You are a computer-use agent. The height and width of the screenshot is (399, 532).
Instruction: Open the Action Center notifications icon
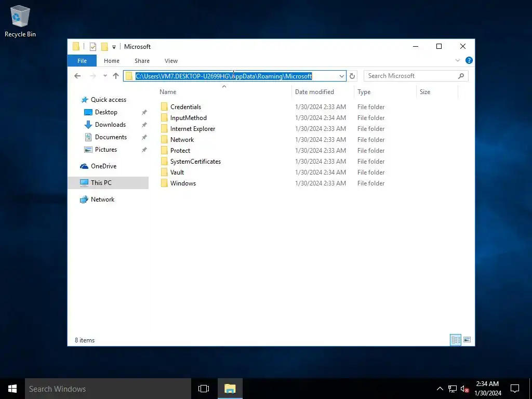click(x=515, y=389)
